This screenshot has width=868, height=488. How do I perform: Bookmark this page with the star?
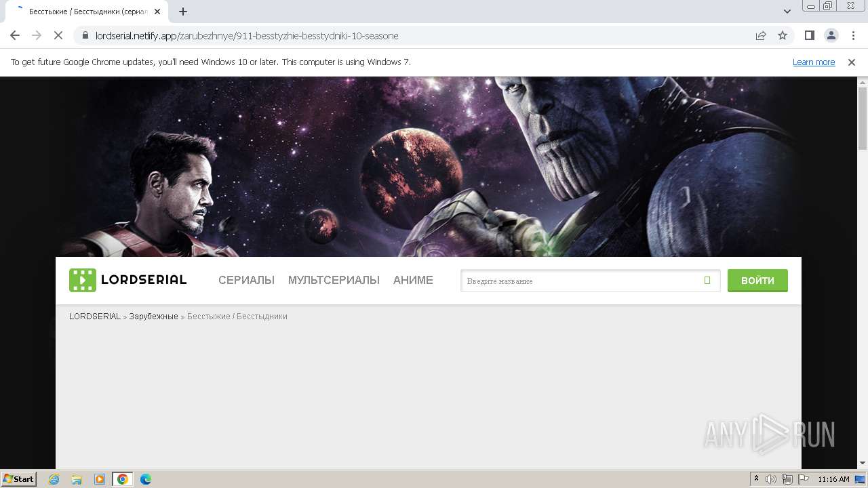(x=783, y=36)
